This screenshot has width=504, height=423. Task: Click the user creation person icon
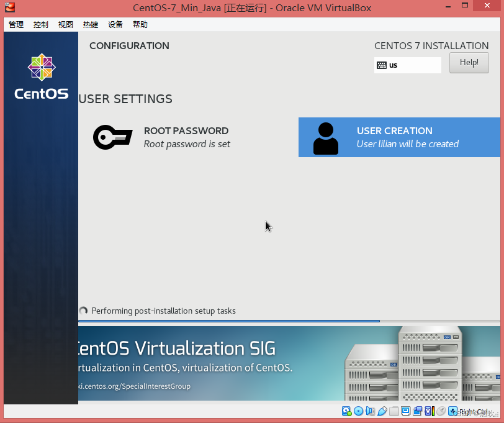pyautogui.click(x=326, y=139)
